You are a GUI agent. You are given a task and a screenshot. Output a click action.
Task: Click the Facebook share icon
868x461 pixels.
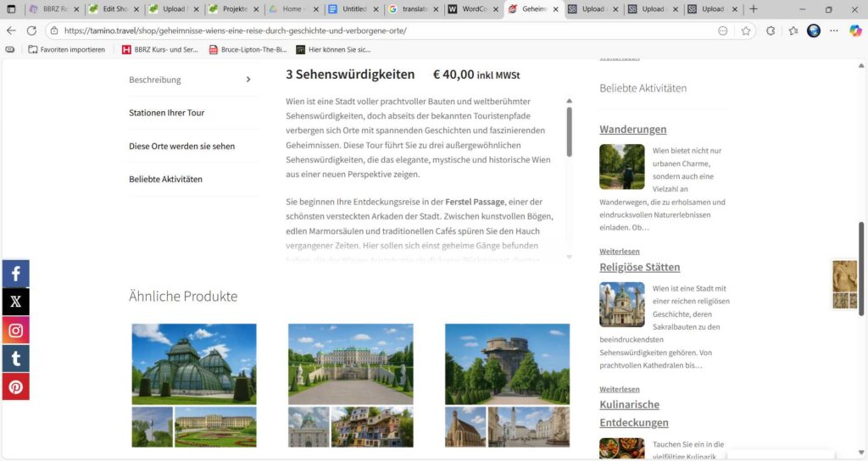(x=15, y=274)
